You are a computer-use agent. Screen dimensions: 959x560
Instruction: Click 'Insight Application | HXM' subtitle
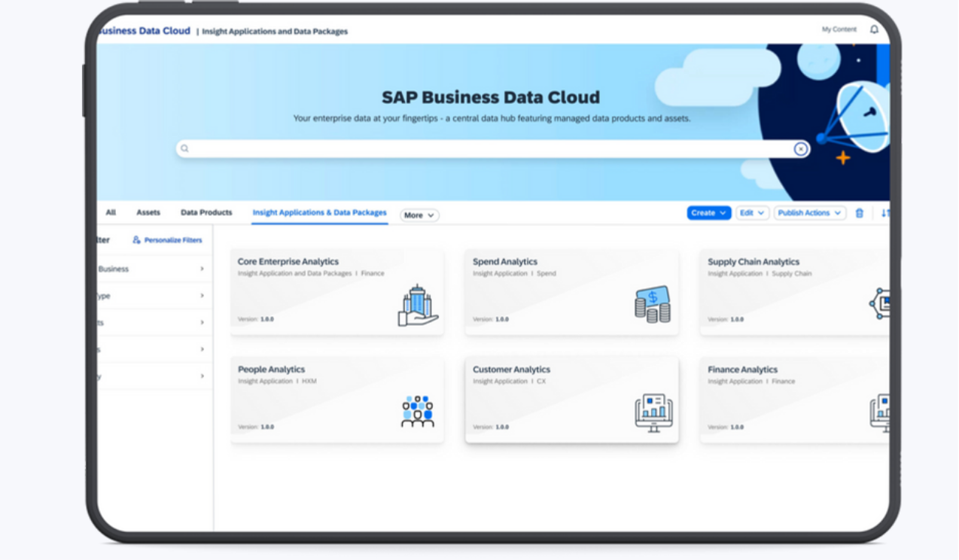tap(277, 382)
